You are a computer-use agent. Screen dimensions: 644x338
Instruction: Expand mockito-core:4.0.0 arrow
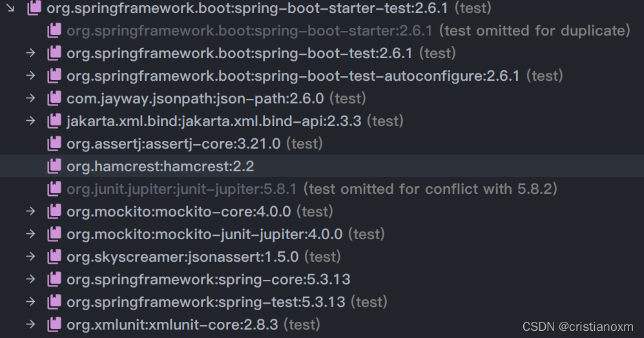[31, 211]
